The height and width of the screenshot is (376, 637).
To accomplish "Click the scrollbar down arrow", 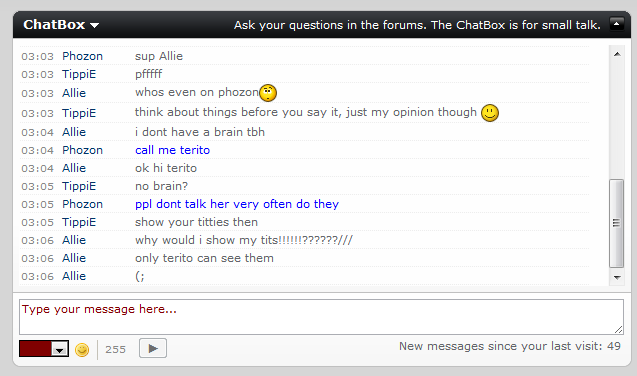I will pyautogui.click(x=617, y=277).
